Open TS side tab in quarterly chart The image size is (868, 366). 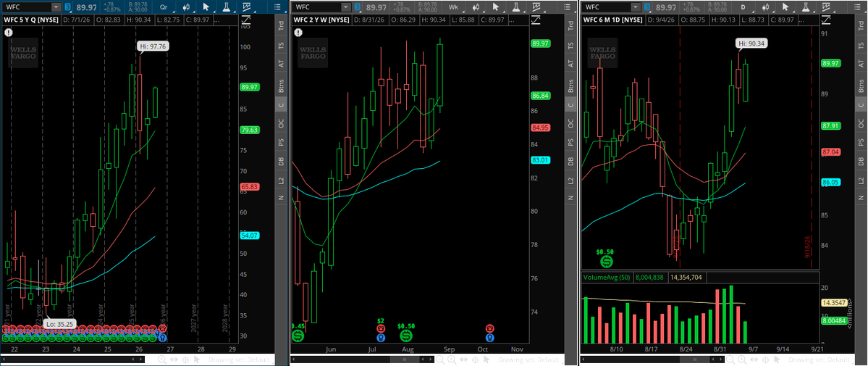pos(282,46)
